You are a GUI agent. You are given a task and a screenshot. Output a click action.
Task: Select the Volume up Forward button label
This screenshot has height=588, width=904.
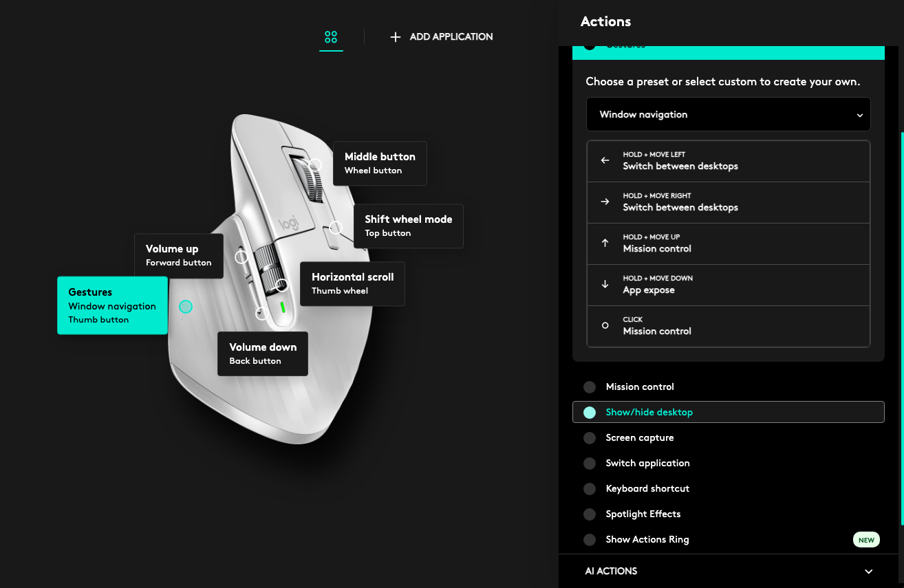[179, 256]
